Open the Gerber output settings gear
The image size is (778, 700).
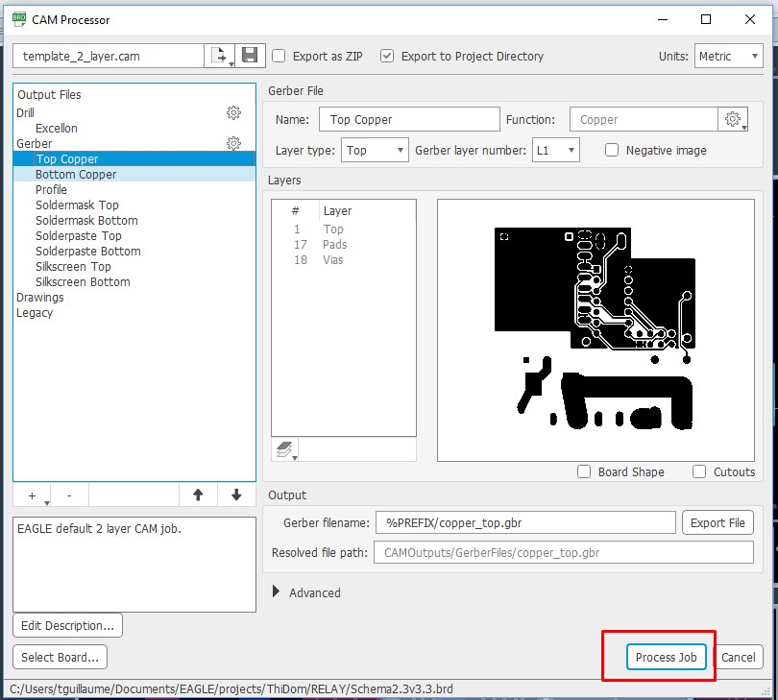tap(233, 143)
